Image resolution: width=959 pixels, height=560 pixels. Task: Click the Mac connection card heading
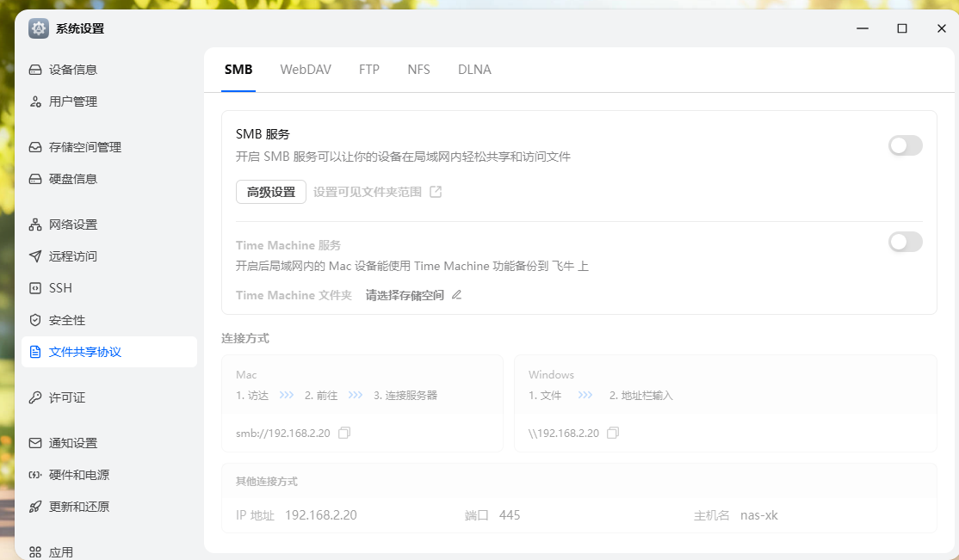tap(246, 375)
